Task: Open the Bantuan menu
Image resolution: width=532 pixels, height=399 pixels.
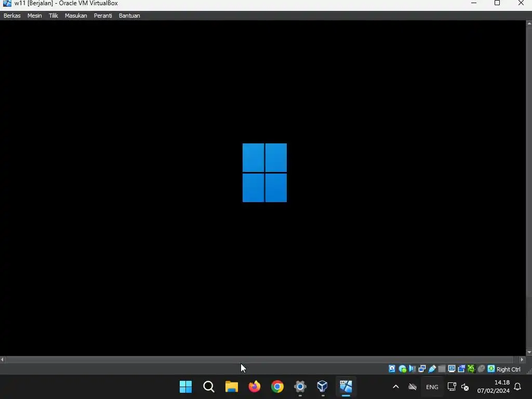Action: pos(129,16)
